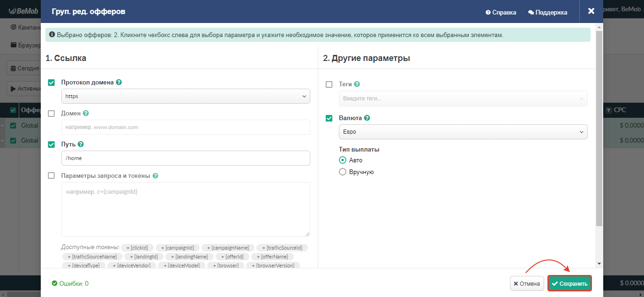Click the 2. Другие параметры heading
Viewport: 644px width, 297px height.
[367, 58]
